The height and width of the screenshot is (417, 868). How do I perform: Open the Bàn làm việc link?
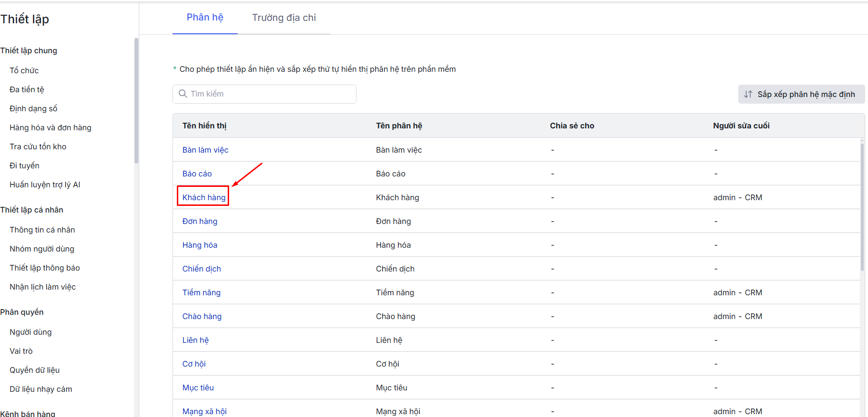pyautogui.click(x=205, y=150)
